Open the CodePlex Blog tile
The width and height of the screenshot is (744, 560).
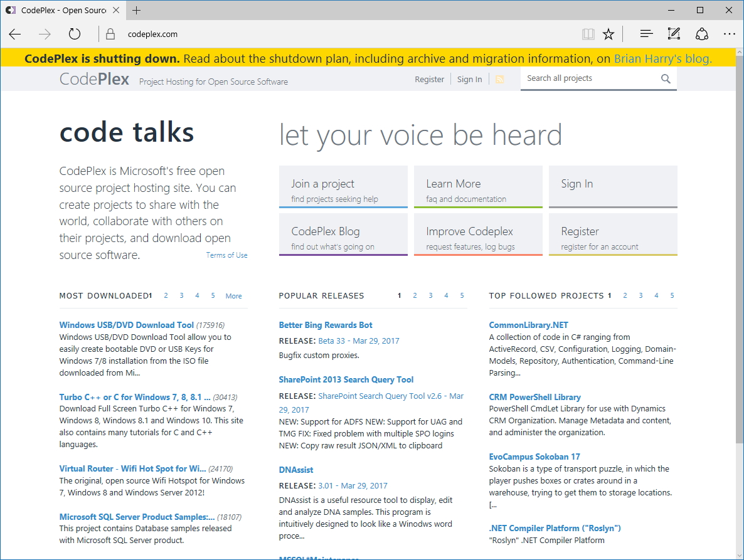tap(343, 235)
